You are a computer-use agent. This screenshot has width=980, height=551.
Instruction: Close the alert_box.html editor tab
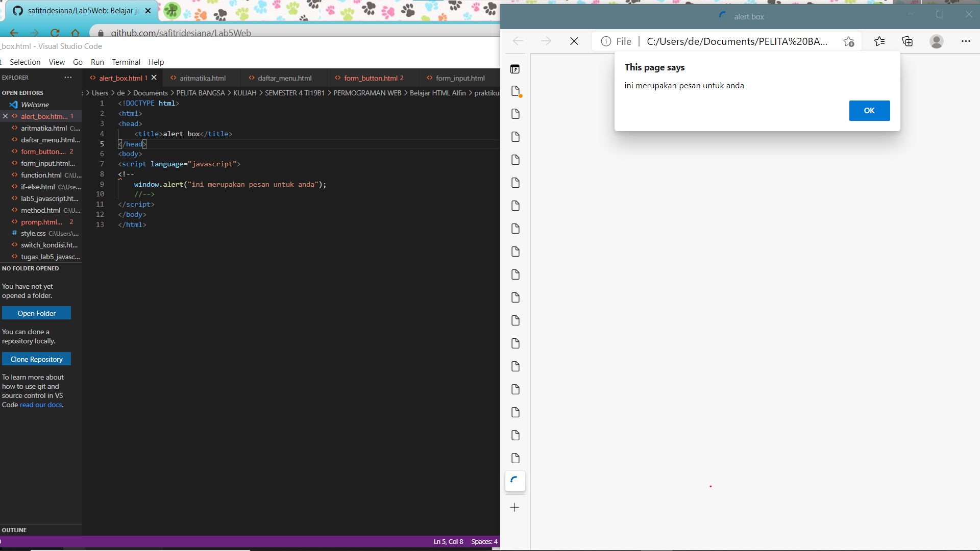[154, 78]
